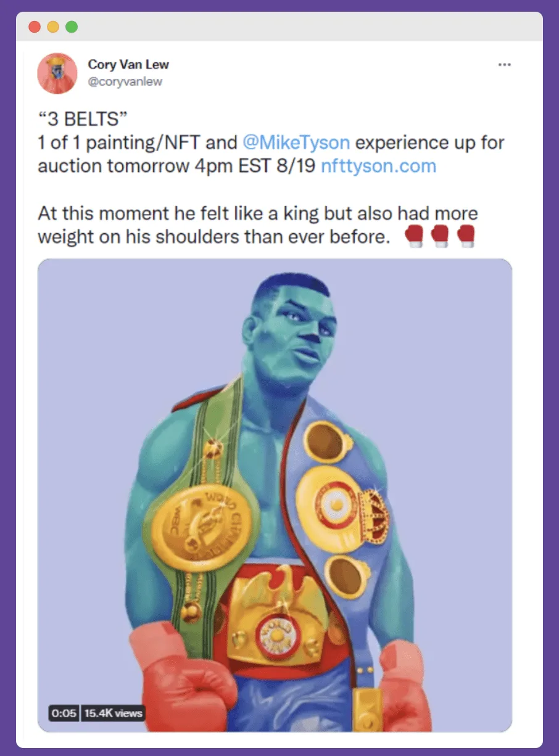Click the red traffic light window control
The image size is (559, 756).
35,27
